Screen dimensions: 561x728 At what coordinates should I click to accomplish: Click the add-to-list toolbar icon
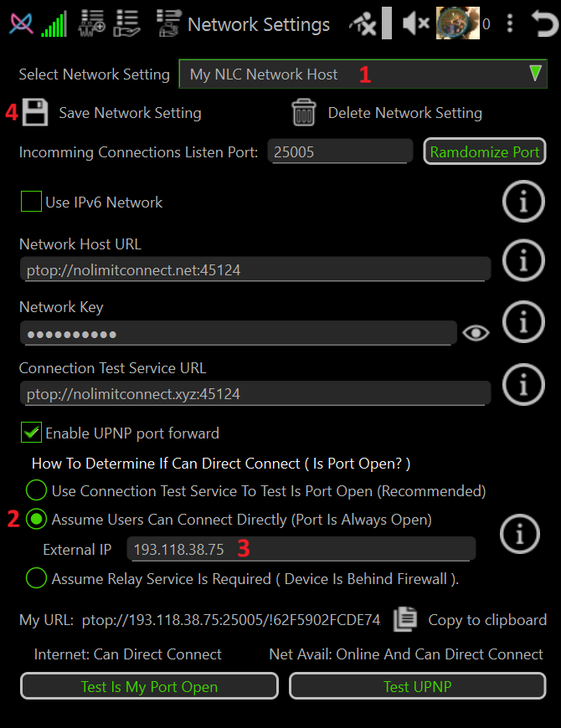click(x=92, y=23)
